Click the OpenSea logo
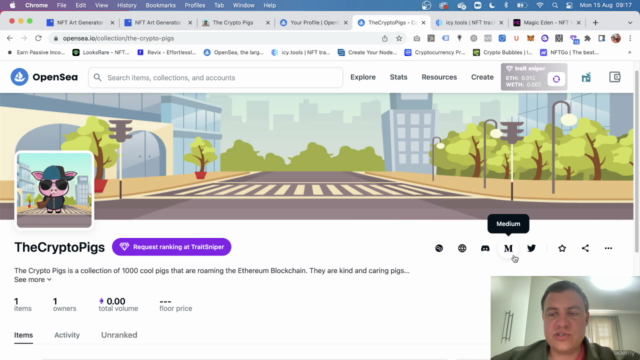Screen dimensions: 640x360 coord(44,77)
